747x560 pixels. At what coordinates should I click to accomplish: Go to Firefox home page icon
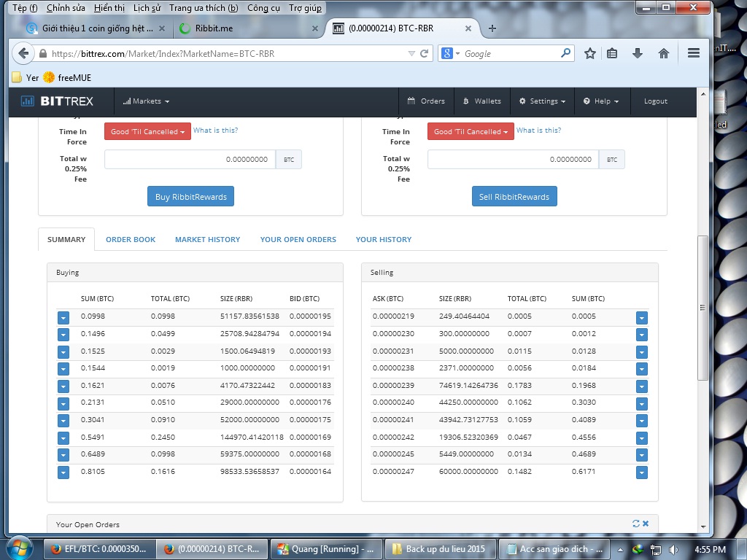tap(664, 53)
